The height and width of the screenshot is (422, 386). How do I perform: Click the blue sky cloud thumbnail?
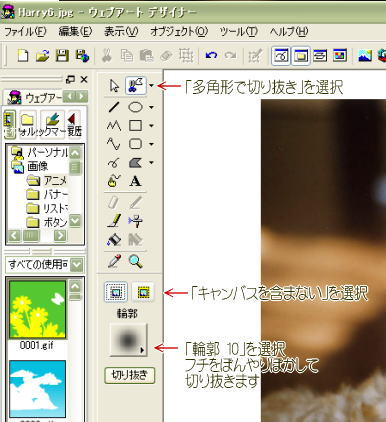pos(37,389)
